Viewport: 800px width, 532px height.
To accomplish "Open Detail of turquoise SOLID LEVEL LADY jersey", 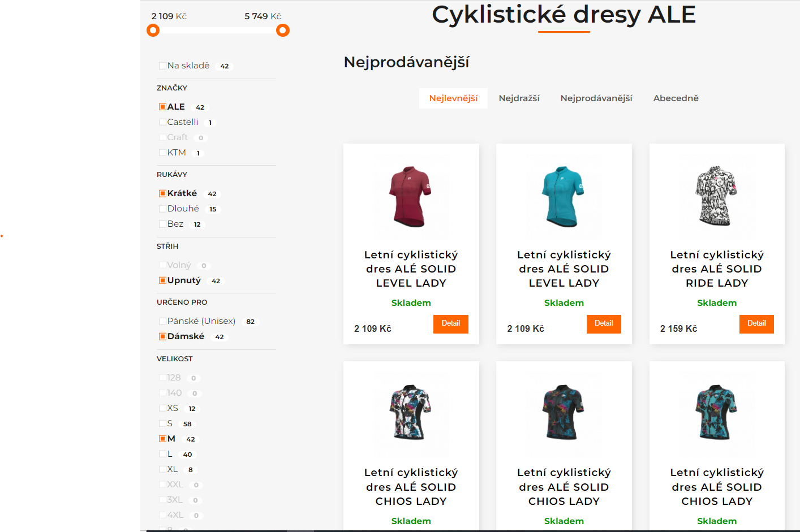I will coord(604,324).
